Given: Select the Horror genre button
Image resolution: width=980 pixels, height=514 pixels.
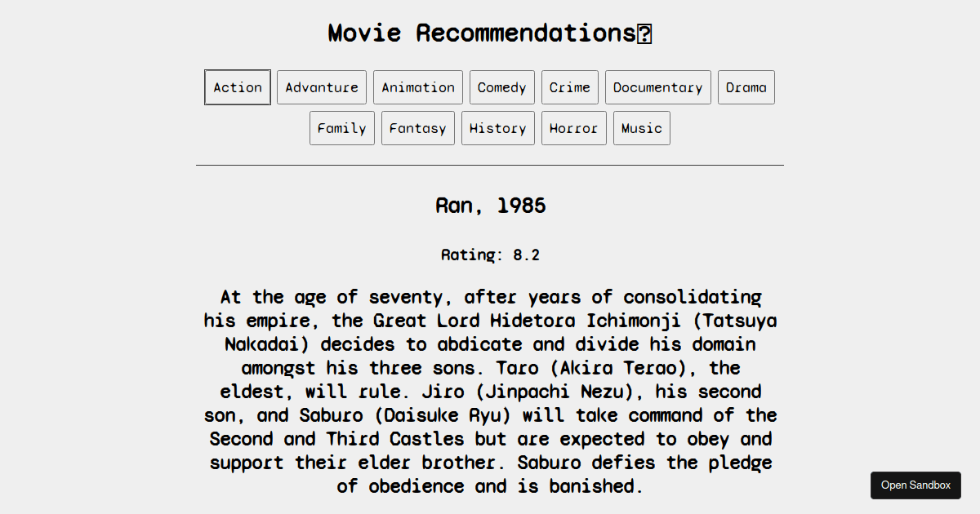Looking at the screenshot, I should tap(573, 127).
